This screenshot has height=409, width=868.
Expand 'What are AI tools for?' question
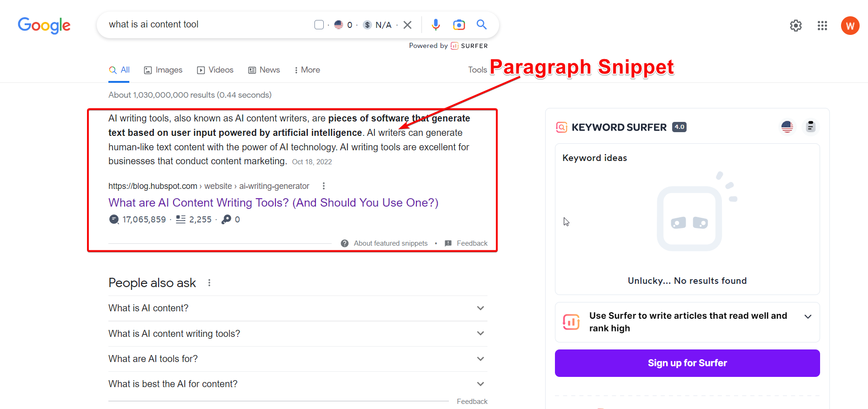pos(298,359)
